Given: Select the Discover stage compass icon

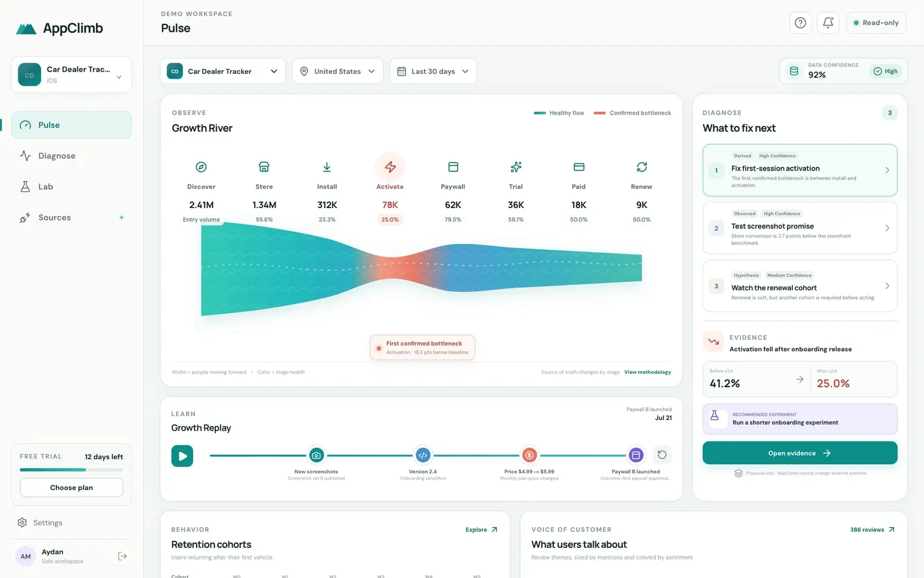Looking at the screenshot, I should point(201,167).
